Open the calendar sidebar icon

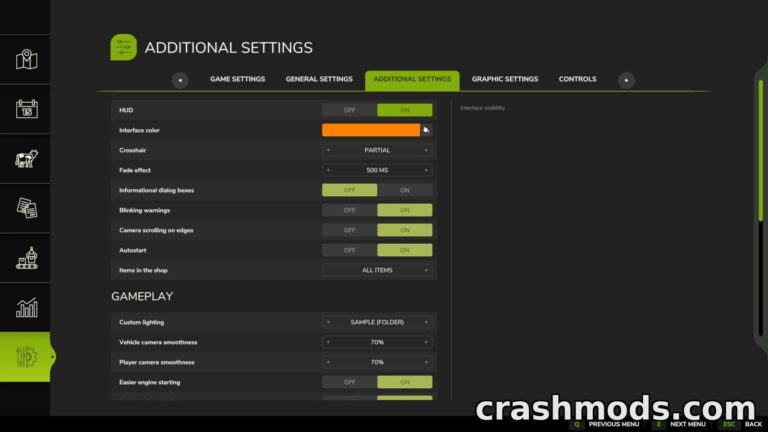tap(26, 109)
